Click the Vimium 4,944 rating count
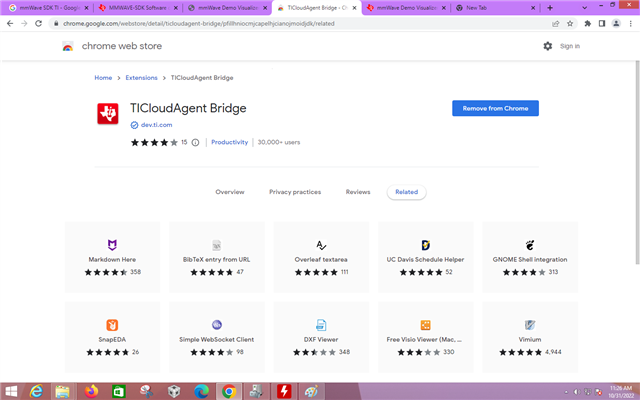 click(x=553, y=352)
